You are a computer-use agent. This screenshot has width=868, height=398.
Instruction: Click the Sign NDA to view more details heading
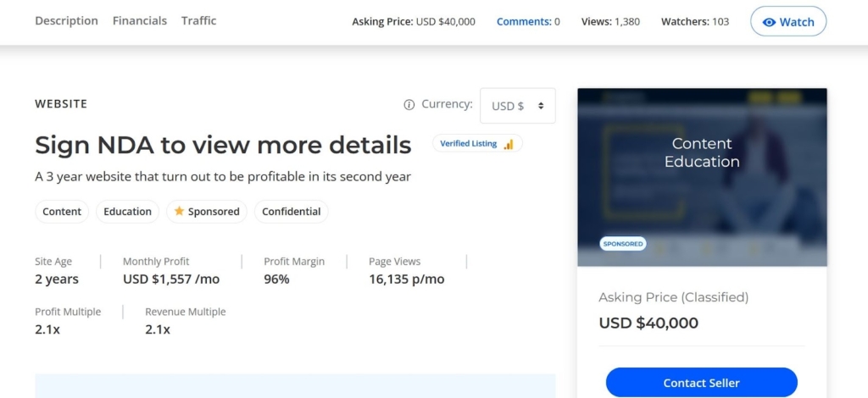coord(223,145)
